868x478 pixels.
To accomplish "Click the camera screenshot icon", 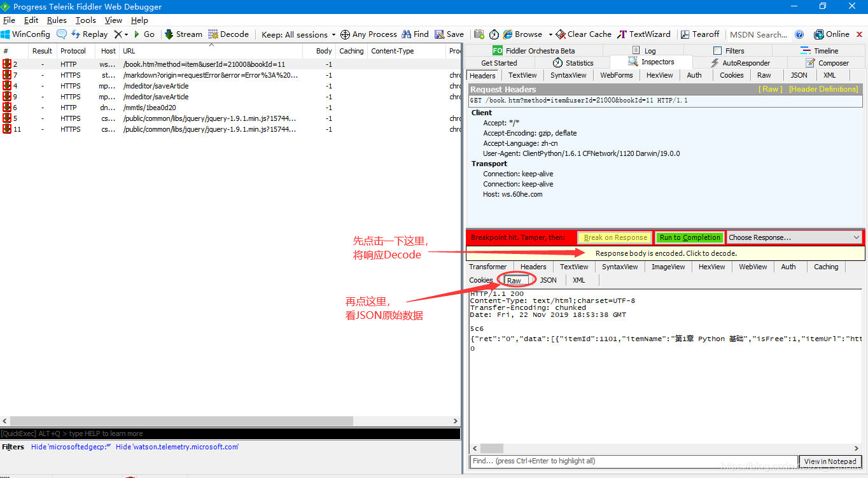I will pyautogui.click(x=479, y=34).
